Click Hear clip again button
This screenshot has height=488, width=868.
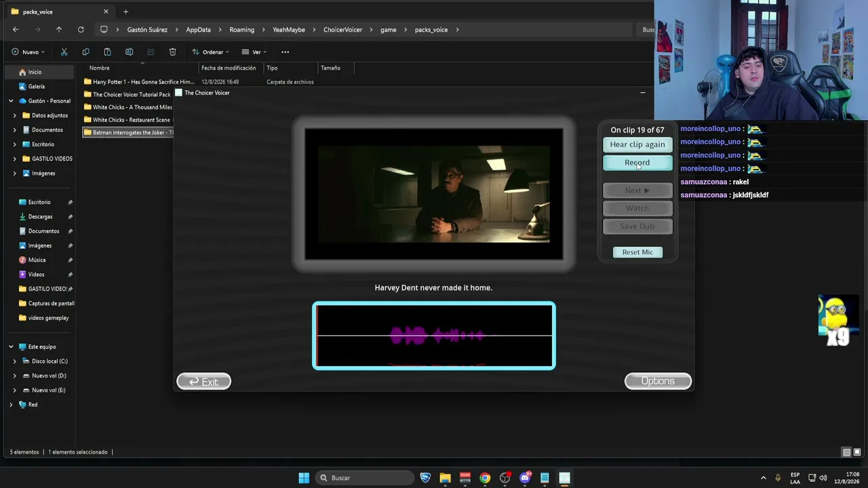click(637, 144)
